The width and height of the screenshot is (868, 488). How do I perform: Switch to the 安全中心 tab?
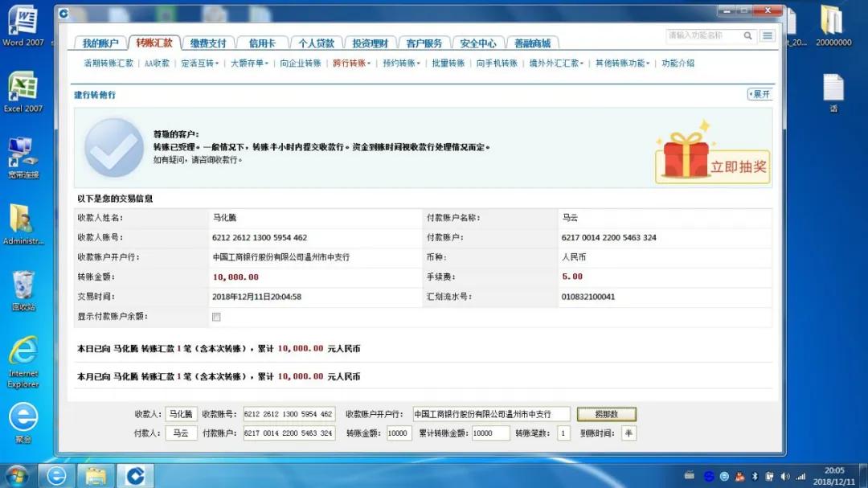click(x=477, y=43)
